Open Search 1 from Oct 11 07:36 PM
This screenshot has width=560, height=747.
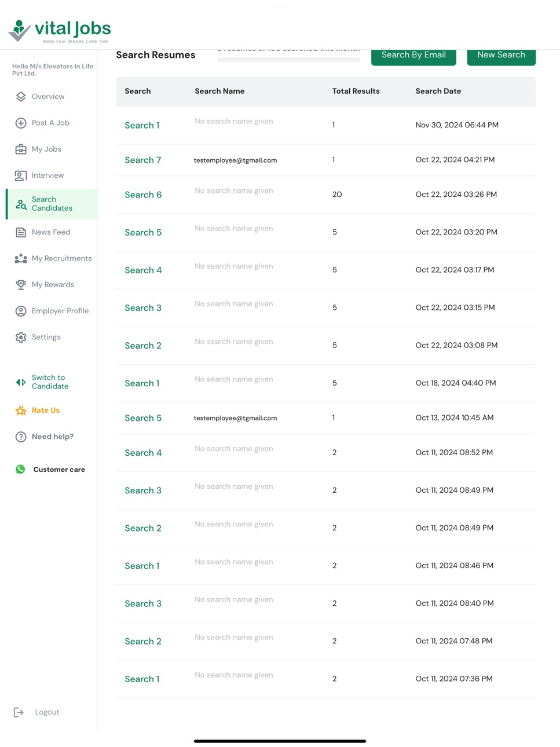point(142,679)
